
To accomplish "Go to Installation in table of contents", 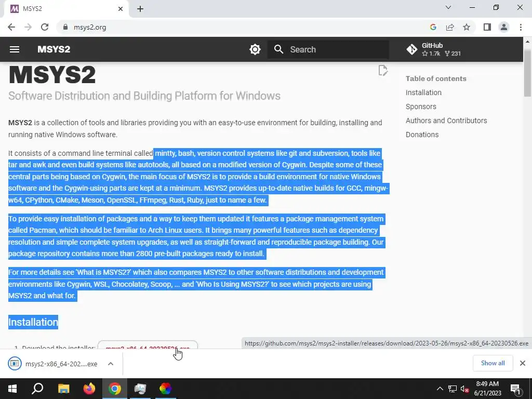I will [x=423, y=92].
